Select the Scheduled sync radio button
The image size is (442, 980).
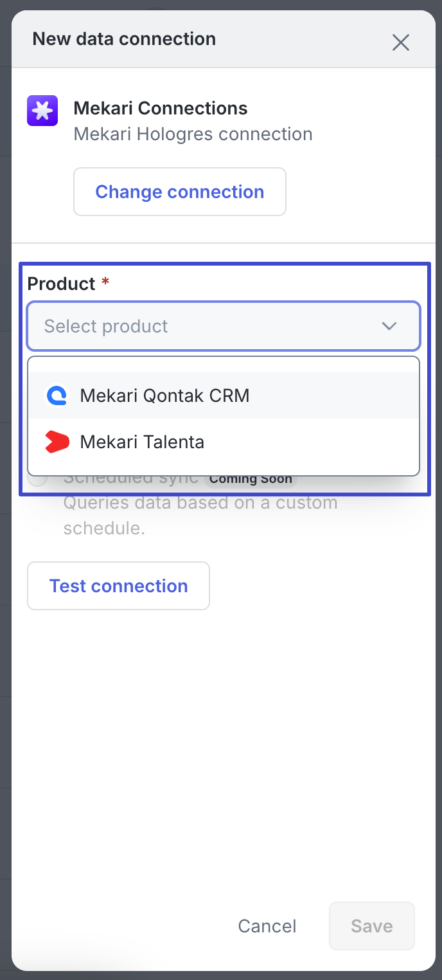[38, 479]
